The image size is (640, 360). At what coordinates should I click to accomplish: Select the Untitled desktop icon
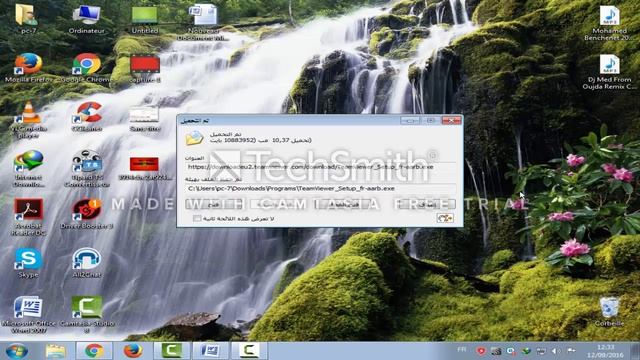click(144, 18)
